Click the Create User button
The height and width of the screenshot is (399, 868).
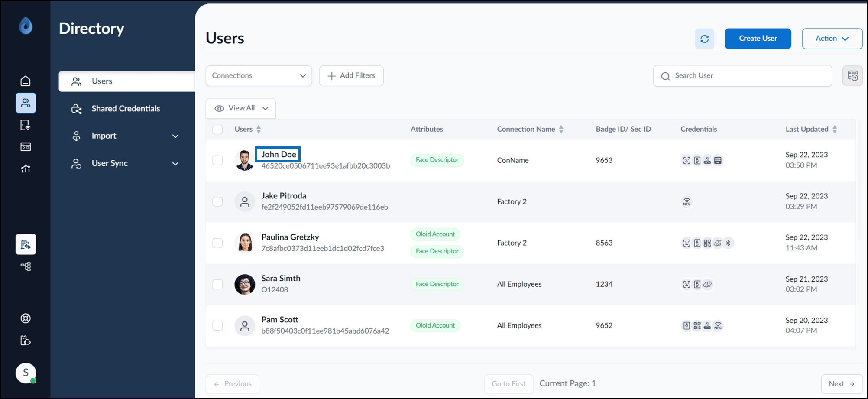pos(758,39)
